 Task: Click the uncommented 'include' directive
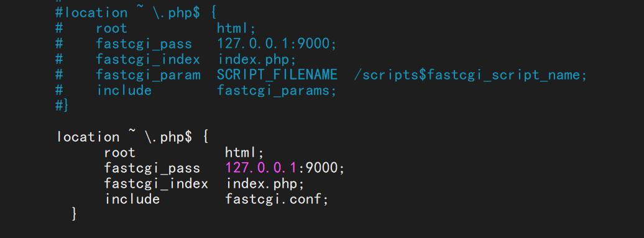point(132,199)
